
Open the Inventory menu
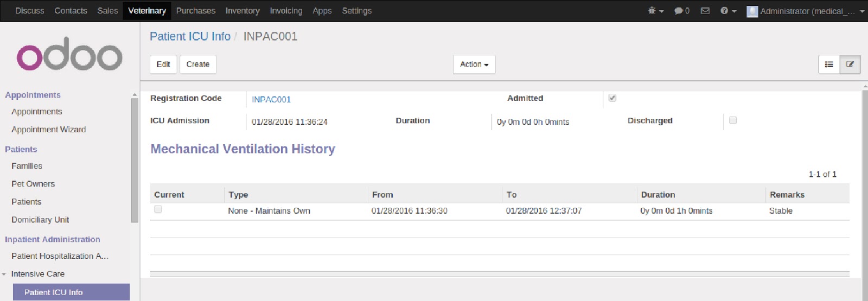click(x=242, y=11)
